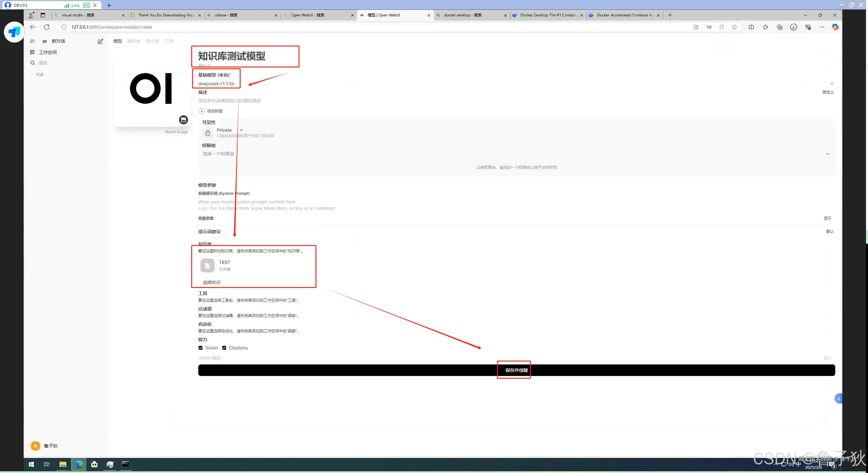Toggle the Citations capability checkbox

point(224,348)
